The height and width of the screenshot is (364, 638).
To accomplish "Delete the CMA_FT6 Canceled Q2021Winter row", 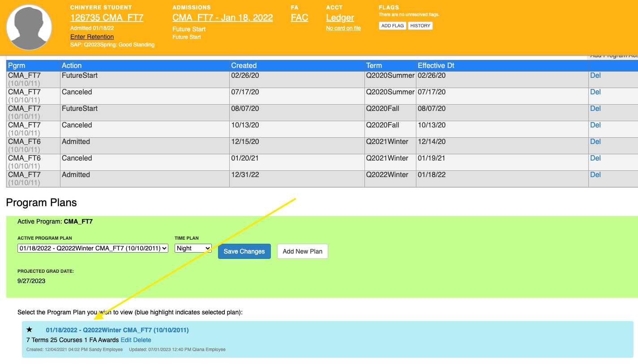I will [595, 158].
